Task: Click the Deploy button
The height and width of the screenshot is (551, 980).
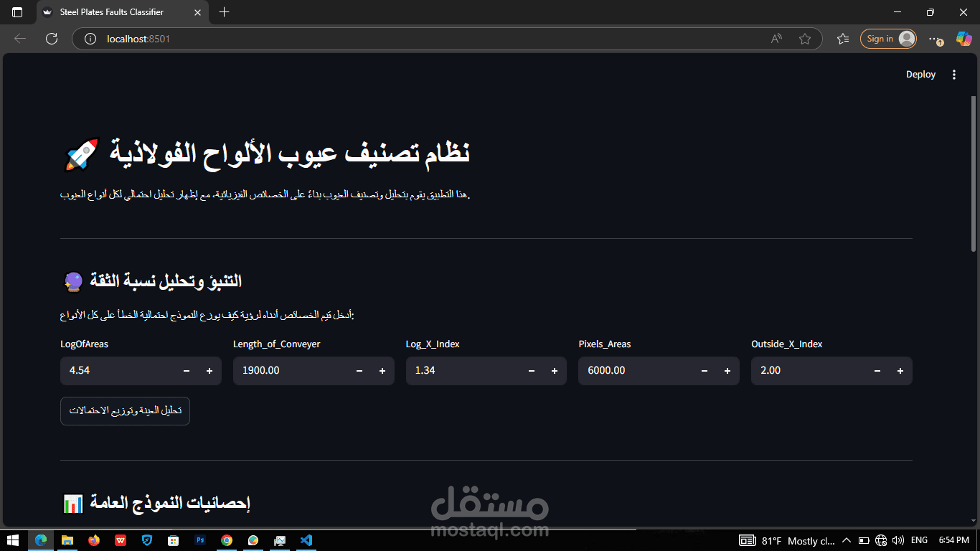Action: pos(920,74)
